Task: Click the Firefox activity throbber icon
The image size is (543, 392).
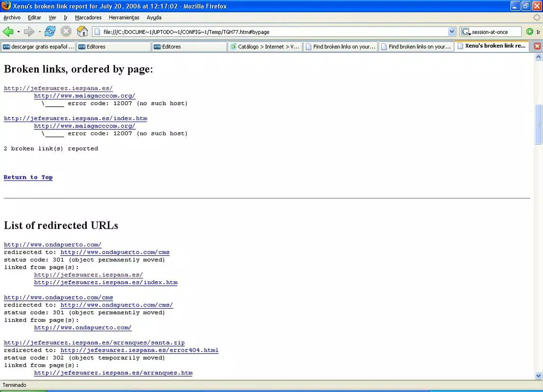Action: point(537,18)
